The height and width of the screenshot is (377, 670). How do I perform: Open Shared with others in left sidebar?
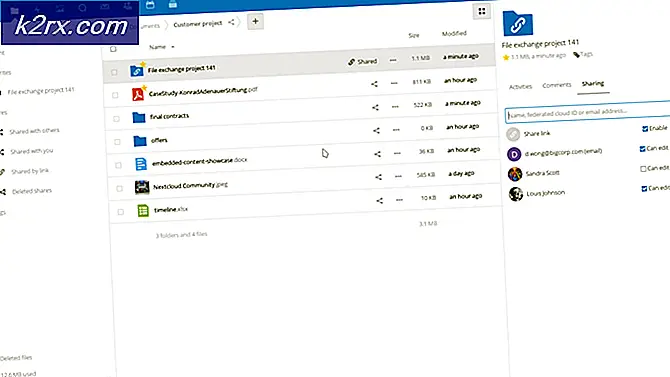click(x=34, y=131)
